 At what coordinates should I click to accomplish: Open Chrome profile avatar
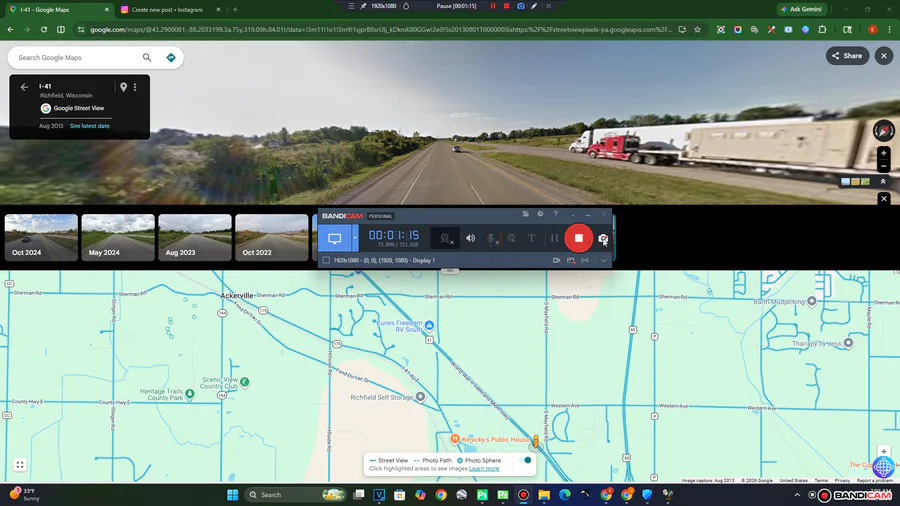coord(872,29)
